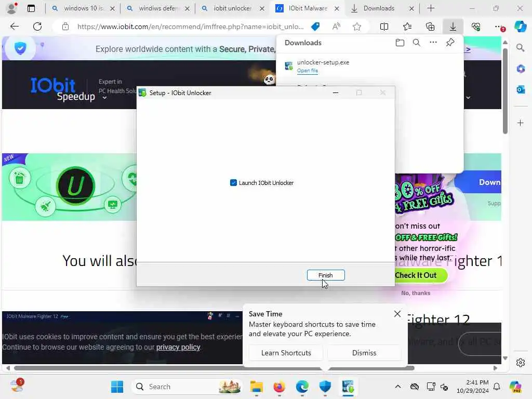Viewport: 532px width, 399px height.
Task: Switch to 'windiws defen' tab
Action: 158,8
